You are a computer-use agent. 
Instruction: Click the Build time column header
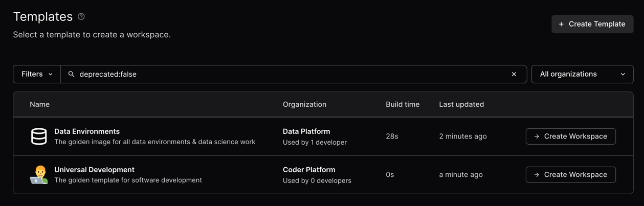[x=403, y=104]
